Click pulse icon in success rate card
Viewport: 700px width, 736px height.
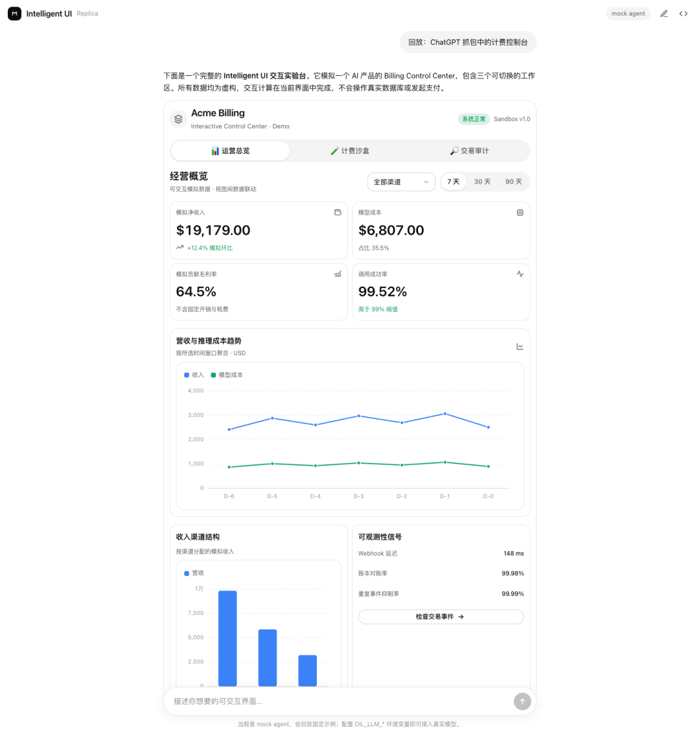tap(520, 274)
